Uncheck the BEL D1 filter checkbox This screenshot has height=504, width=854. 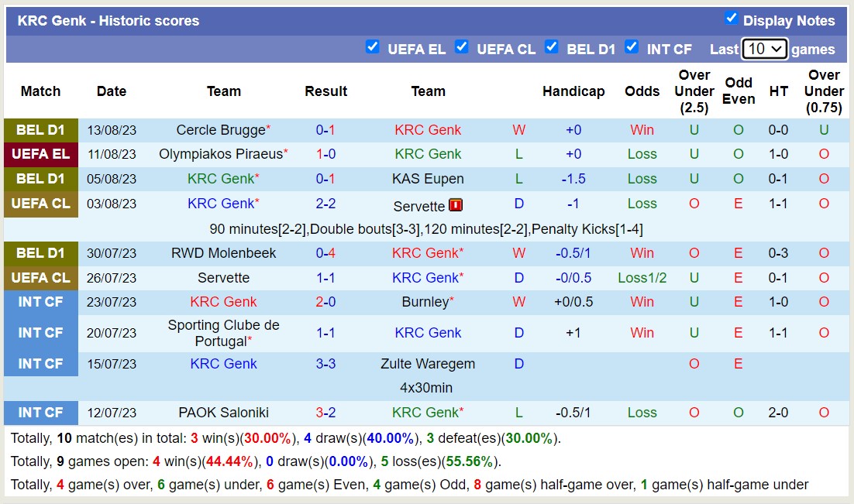click(x=552, y=46)
